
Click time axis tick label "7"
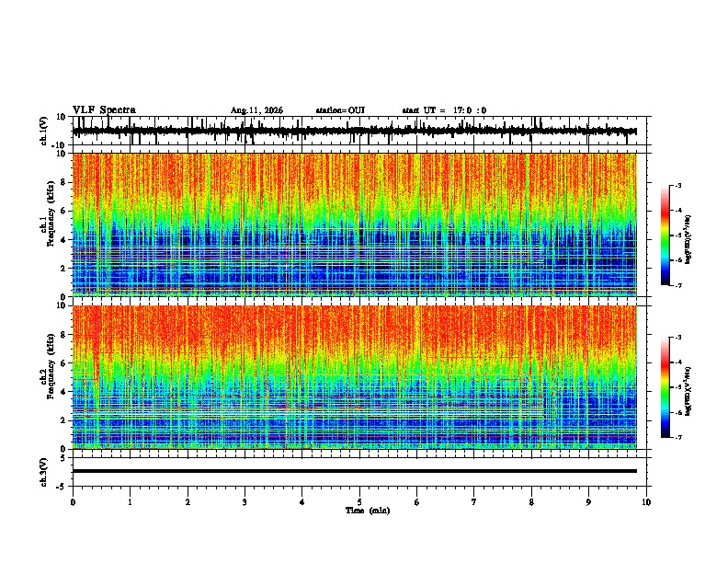pos(474,502)
